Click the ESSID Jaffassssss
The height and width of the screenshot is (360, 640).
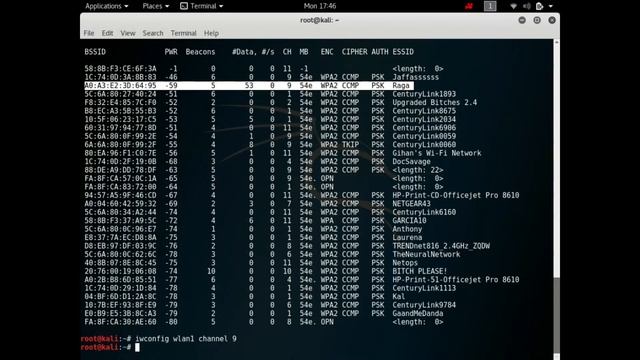click(416, 77)
